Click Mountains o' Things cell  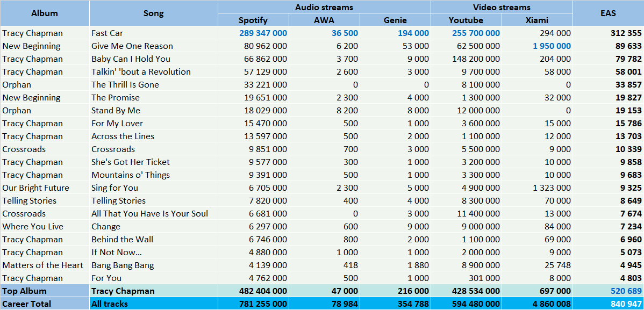click(x=154, y=175)
